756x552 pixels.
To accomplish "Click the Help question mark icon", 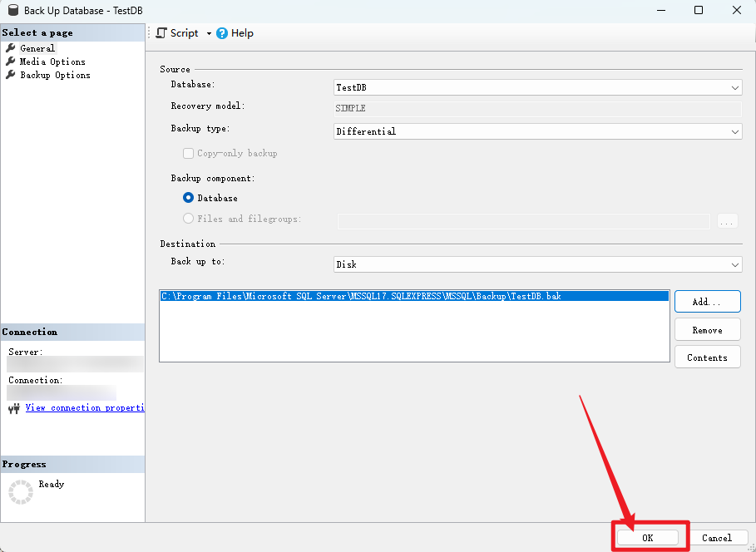I will [x=222, y=33].
